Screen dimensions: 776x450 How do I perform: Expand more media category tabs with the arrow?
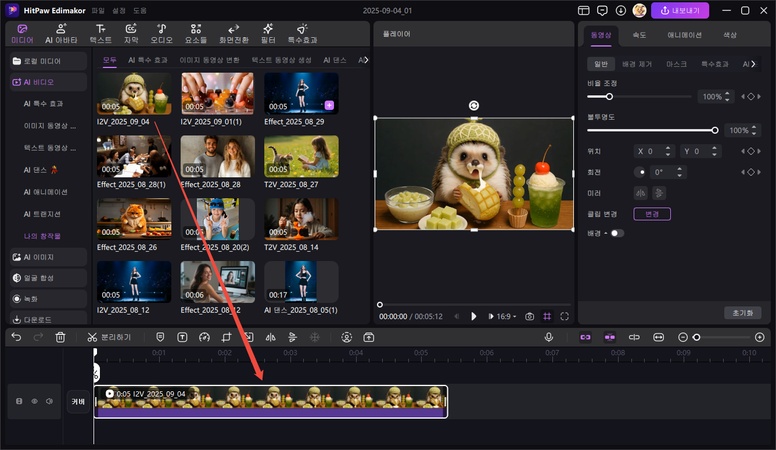(x=366, y=60)
